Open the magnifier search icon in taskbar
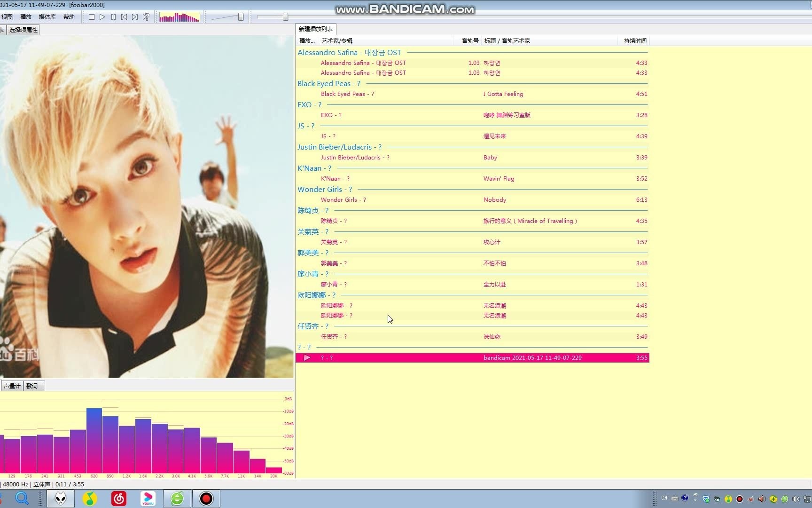 coord(22,498)
